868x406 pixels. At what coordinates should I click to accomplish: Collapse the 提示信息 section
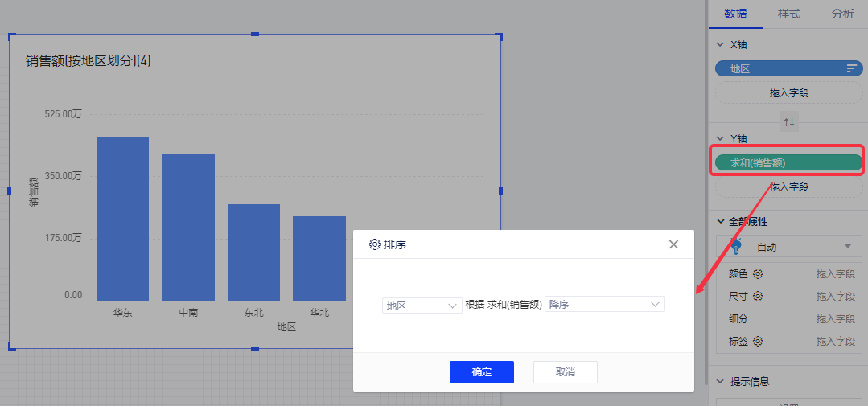720,382
